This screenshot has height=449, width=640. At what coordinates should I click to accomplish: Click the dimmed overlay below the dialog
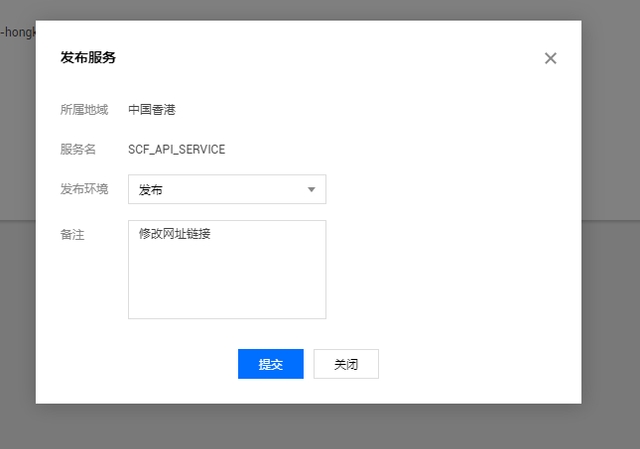coord(320,427)
